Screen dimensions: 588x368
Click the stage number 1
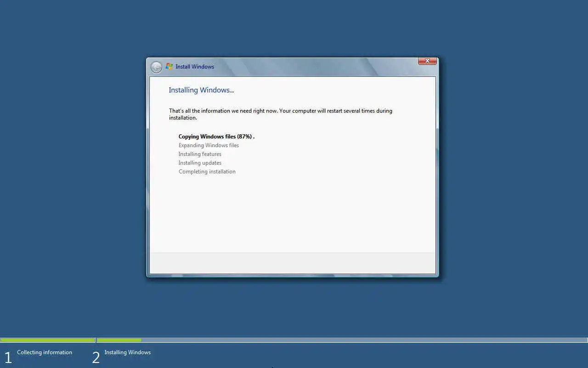pos(8,357)
